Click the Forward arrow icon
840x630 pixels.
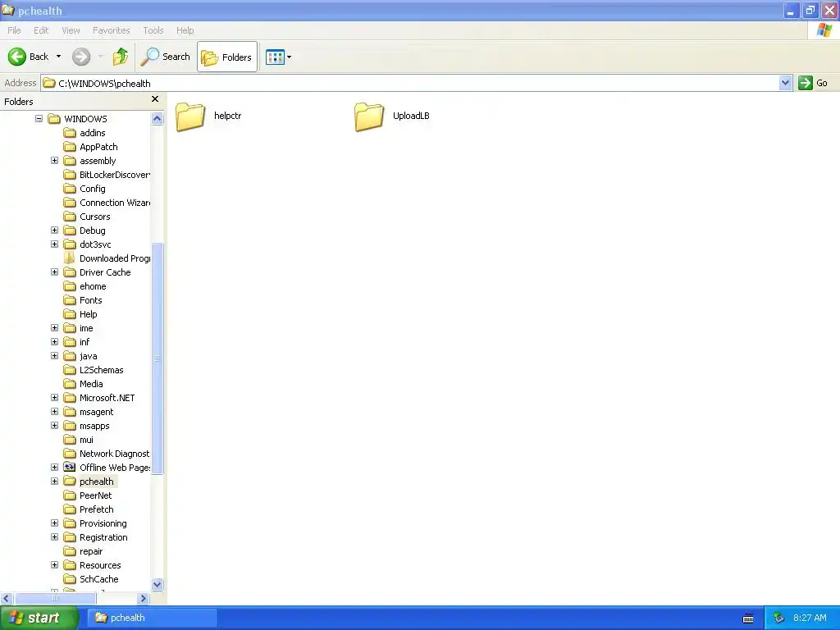(81, 57)
